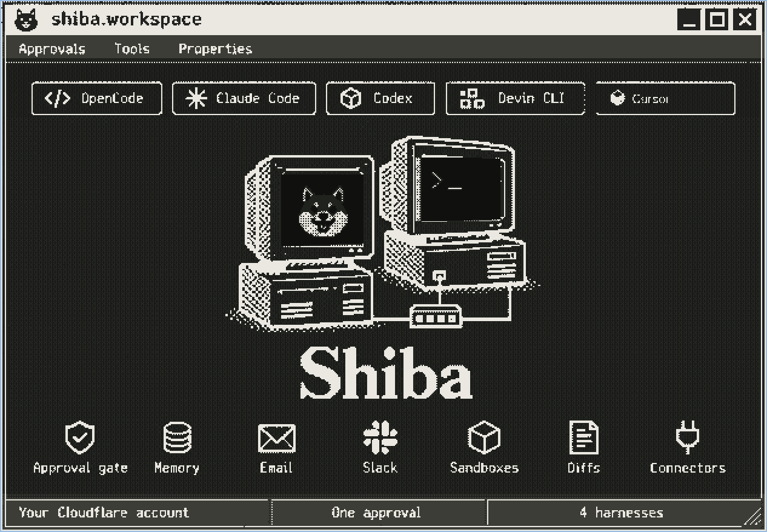Viewport: 767px width, 532px height.
Task: Launch the Devin CLI harness button
Action: (x=516, y=98)
